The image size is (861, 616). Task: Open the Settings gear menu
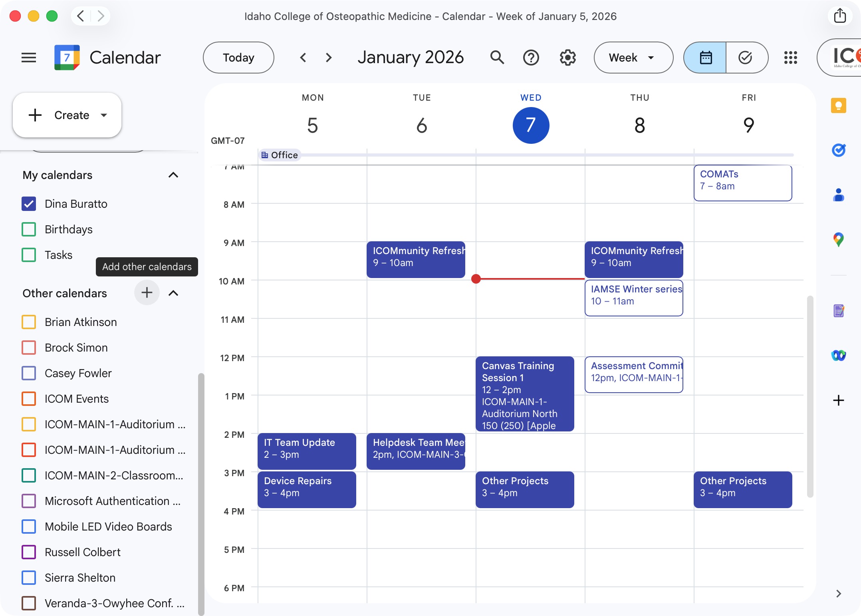pos(567,58)
